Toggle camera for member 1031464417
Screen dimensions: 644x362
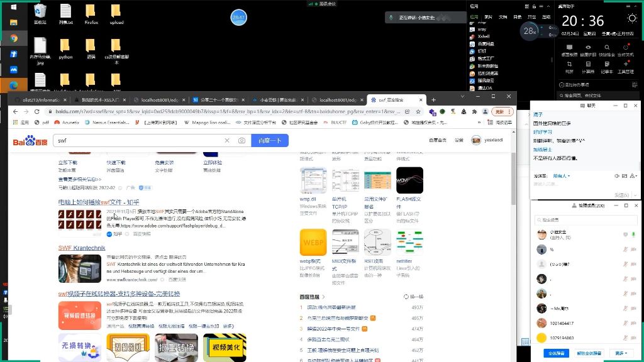(x=633, y=323)
